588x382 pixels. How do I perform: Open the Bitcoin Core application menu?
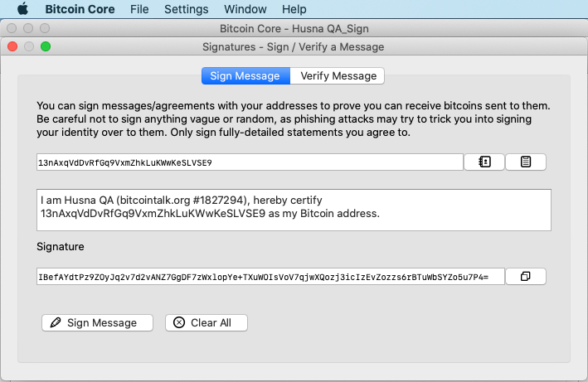click(x=80, y=9)
